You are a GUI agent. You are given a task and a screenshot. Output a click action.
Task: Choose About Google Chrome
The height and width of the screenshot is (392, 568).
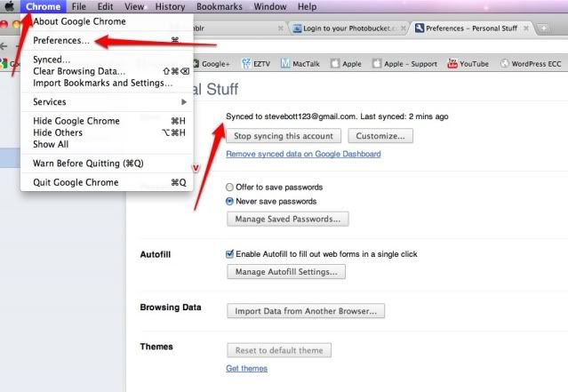tap(107, 21)
